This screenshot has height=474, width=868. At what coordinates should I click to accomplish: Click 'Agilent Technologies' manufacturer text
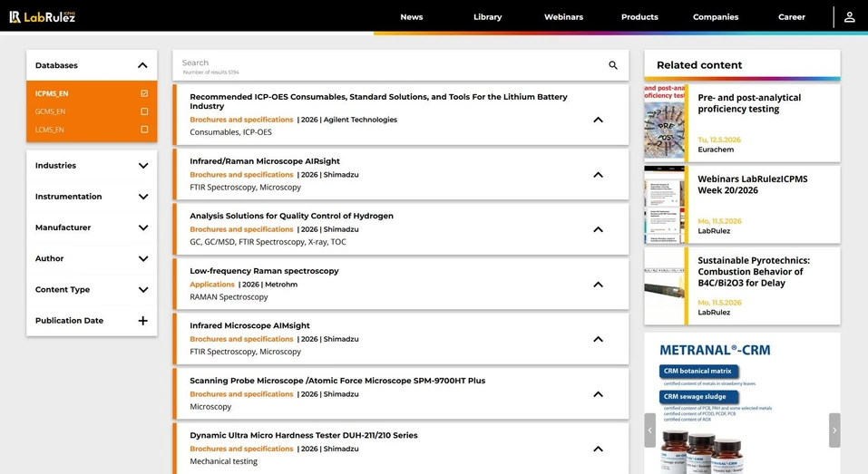[x=360, y=120]
